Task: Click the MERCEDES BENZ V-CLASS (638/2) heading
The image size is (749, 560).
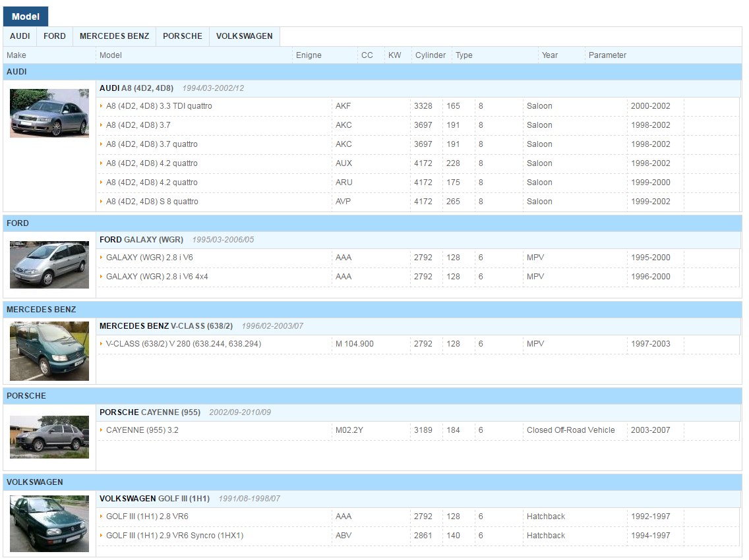Action: point(165,326)
